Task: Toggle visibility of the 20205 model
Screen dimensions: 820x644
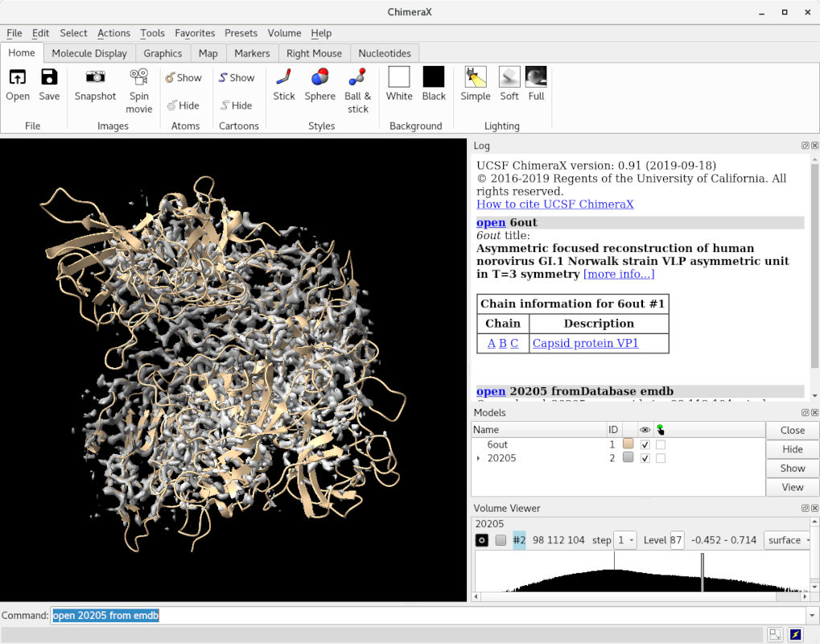Action: [645, 458]
